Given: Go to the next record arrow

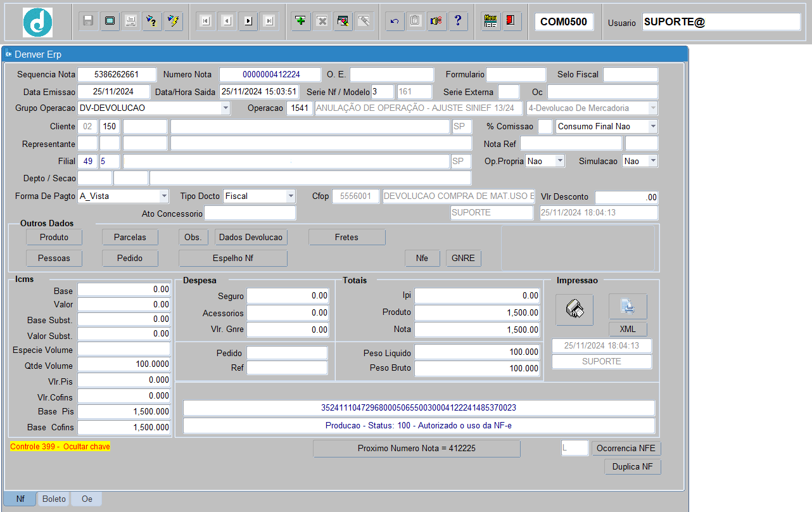Looking at the screenshot, I should tap(248, 21).
